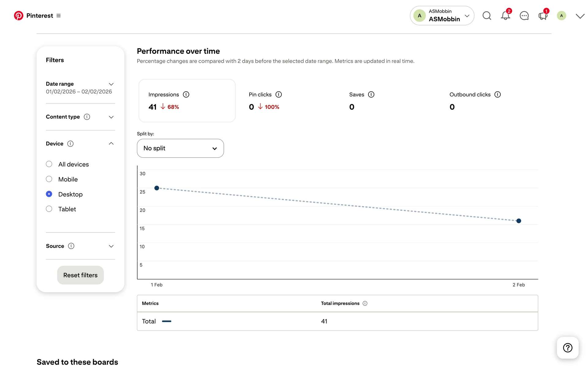Click the Reset filters button
This screenshot has height=368, width=588.
coord(80,275)
